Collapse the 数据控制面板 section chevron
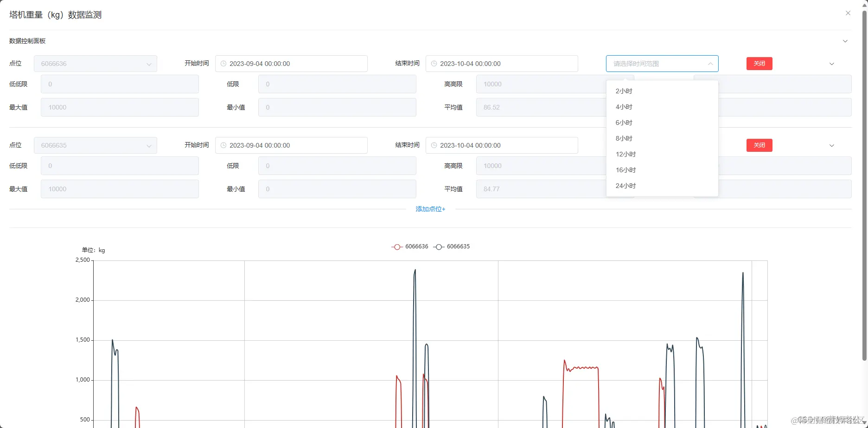 845,41
